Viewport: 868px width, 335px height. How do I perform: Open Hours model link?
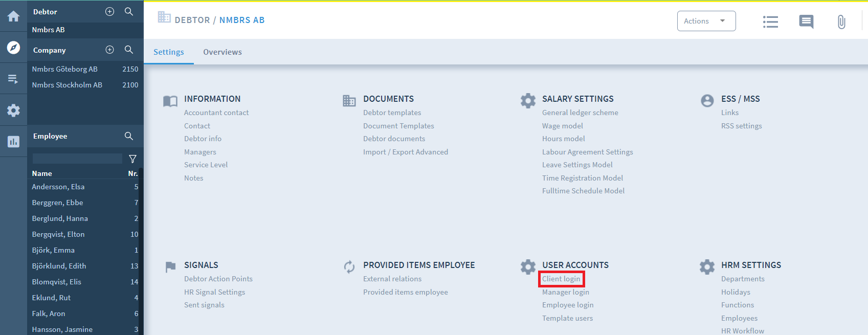(564, 139)
